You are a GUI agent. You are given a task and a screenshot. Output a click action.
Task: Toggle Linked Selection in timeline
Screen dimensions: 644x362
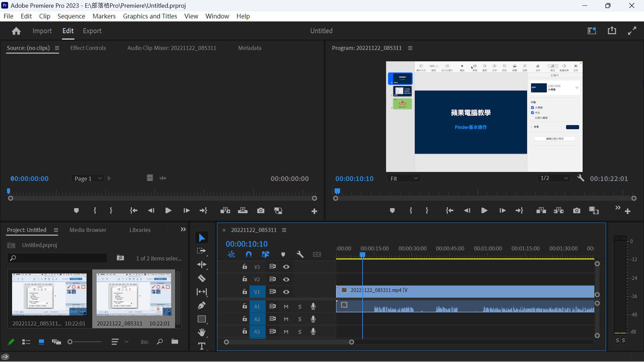(x=266, y=255)
